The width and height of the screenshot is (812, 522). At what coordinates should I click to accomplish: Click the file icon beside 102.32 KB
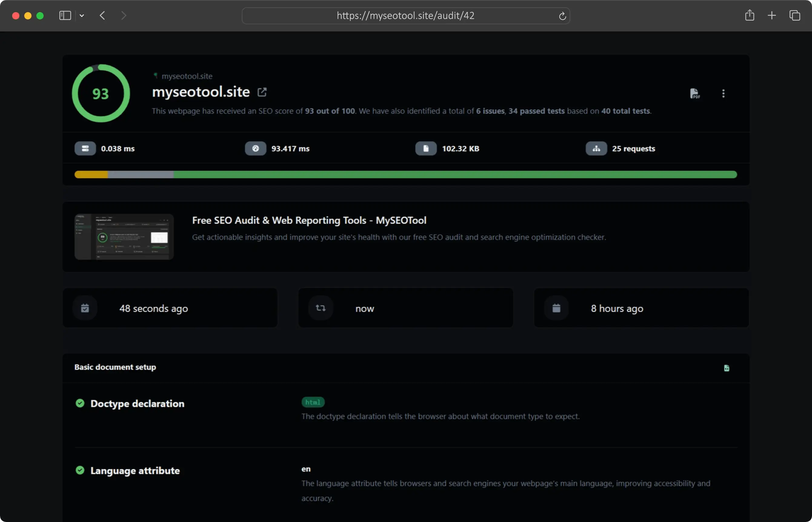pyautogui.click(x=426, y=149)
